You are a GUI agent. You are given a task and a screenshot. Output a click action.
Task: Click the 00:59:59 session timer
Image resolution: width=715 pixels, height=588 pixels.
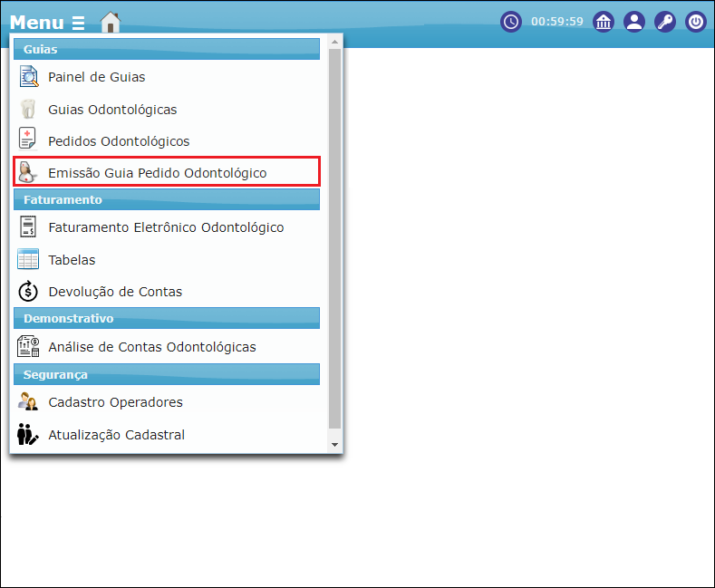[x=556, y=22]
